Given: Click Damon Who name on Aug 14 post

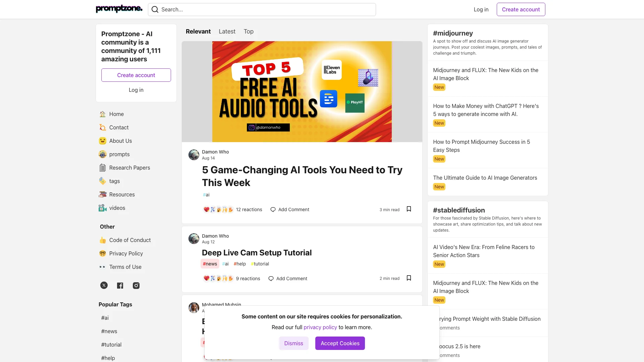Looking at the screenshot, I should tap(215, 152).
